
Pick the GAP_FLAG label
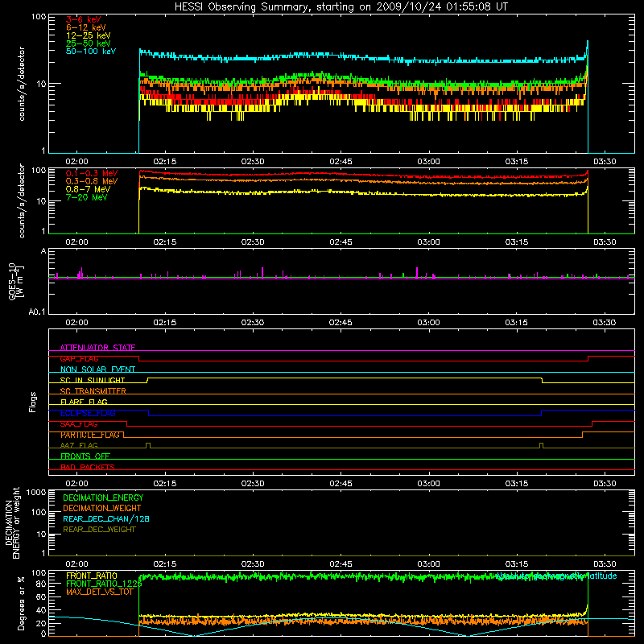point(79,358)
